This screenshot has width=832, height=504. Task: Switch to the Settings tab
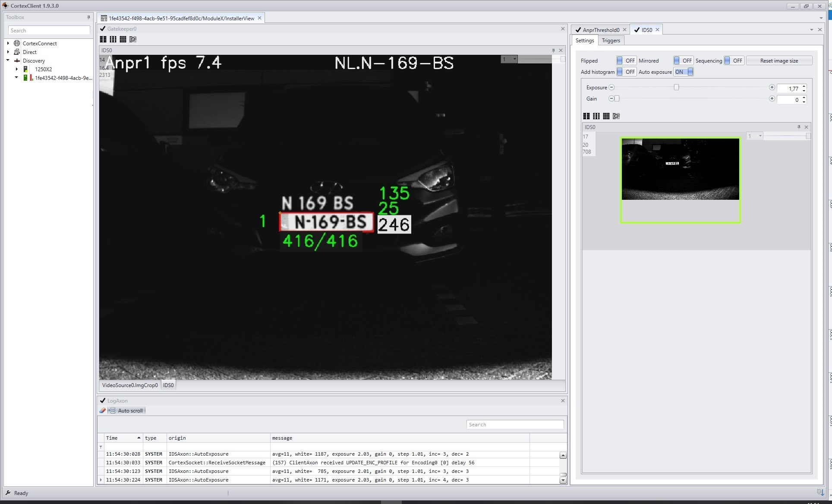click(585, 41)
